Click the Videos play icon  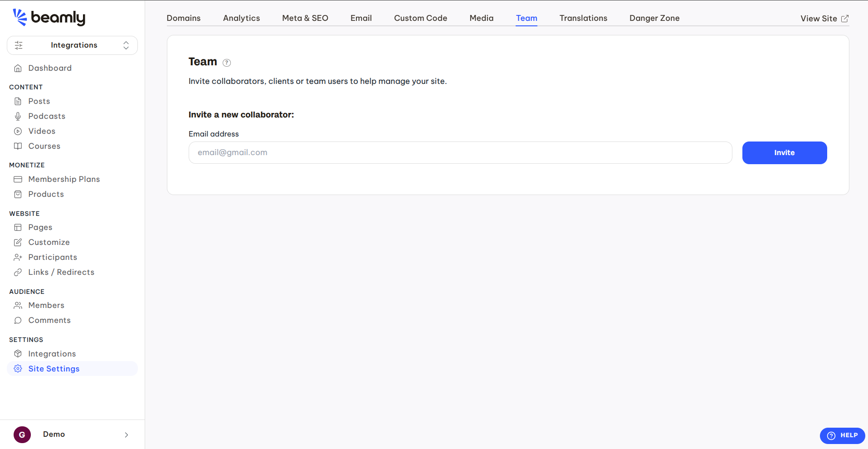(x=18, y=131)
